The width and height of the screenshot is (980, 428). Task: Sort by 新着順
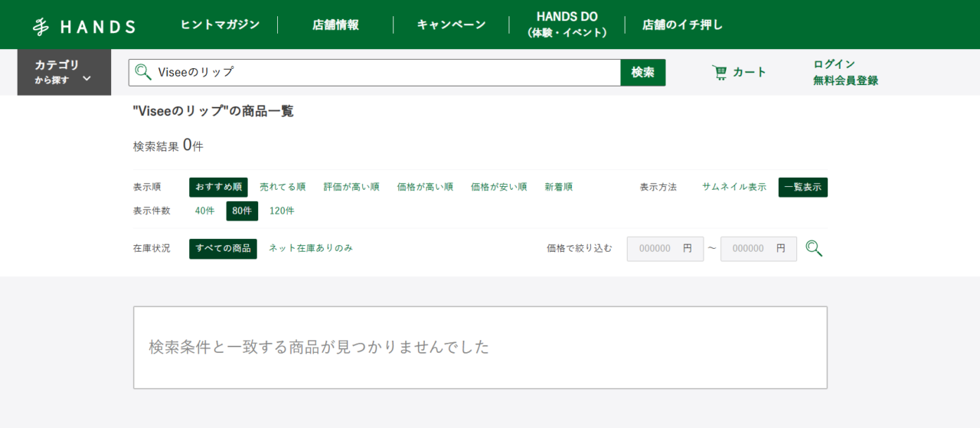pos(559,187)
